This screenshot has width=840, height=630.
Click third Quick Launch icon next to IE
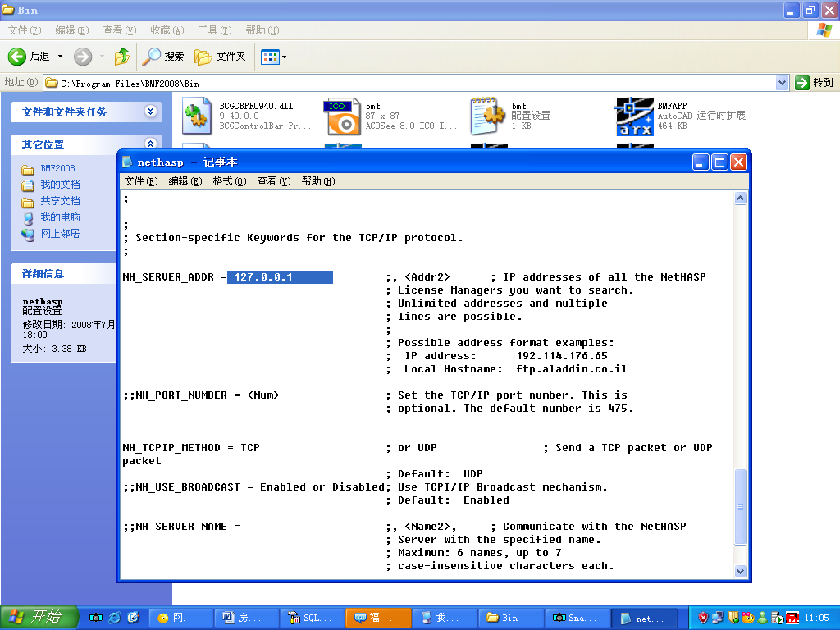point(134,618)
